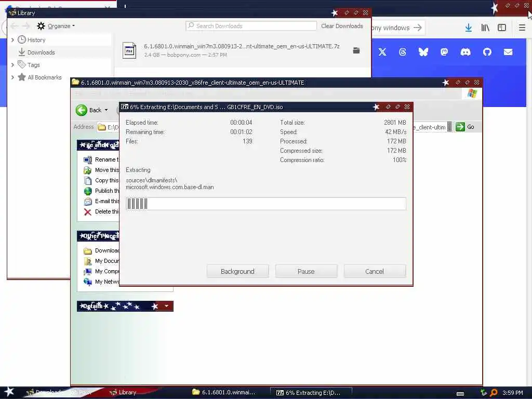Collapse File and Folder Tasks header
The image size is (532, 399).
point(98,145)
